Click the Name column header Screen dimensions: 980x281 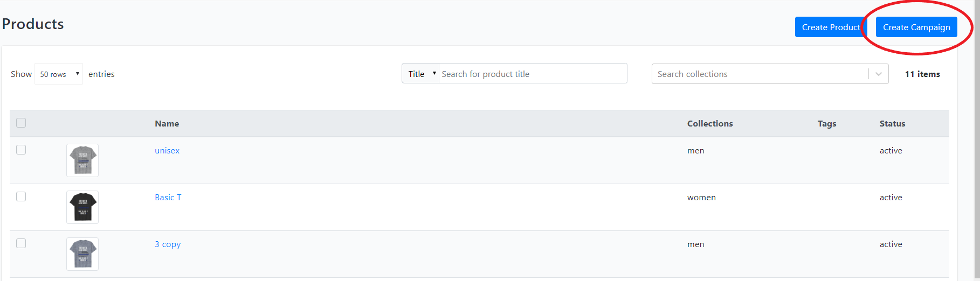167,124
